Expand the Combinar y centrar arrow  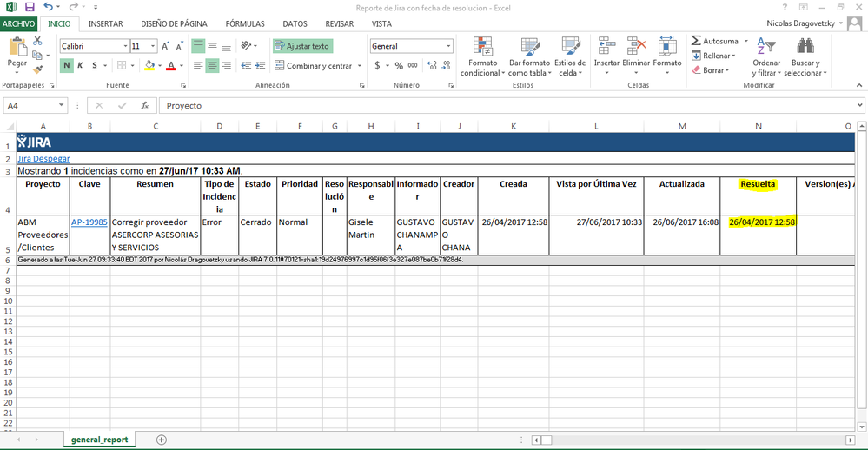click(360, 65)
